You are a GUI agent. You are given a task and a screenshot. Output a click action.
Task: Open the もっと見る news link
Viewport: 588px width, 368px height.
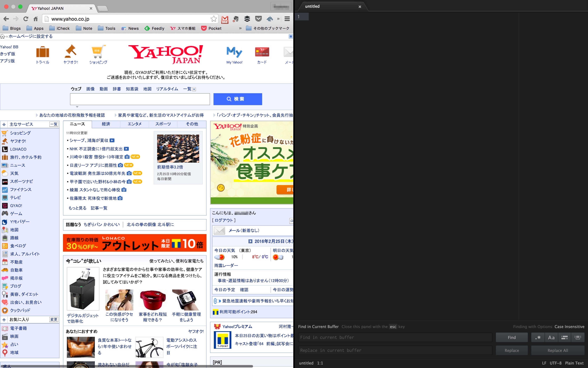(x=77, y=208)
